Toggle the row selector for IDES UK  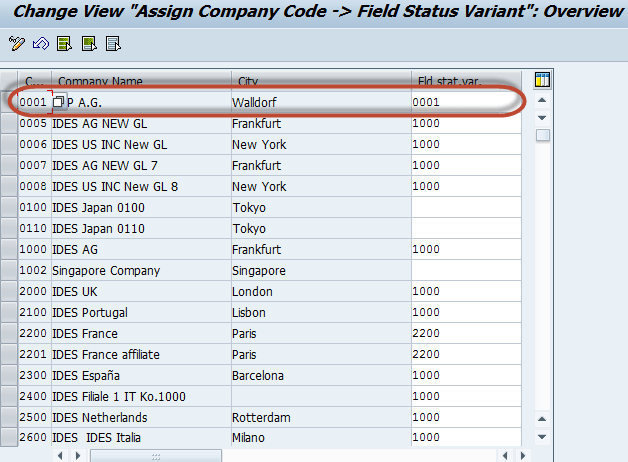[9, 292]
